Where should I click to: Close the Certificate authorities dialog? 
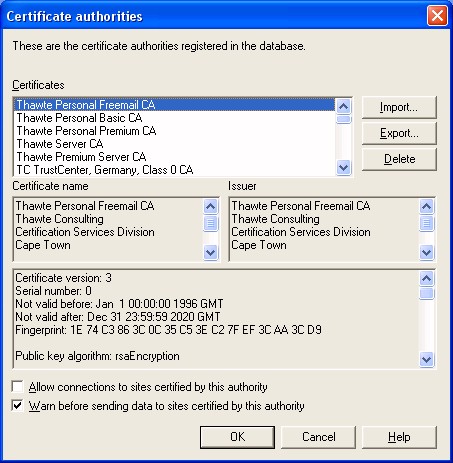(x=437, y=16)
